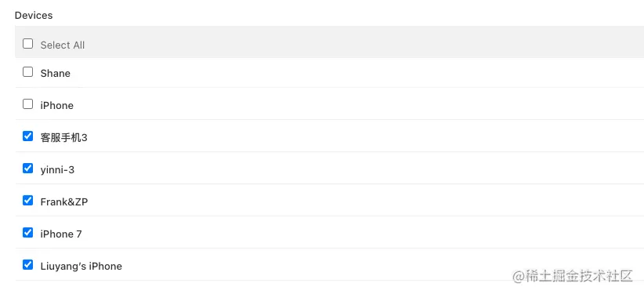
Task: Click the iPhone 7 name text
Action: pyautogui.click(x=61, y=234)
